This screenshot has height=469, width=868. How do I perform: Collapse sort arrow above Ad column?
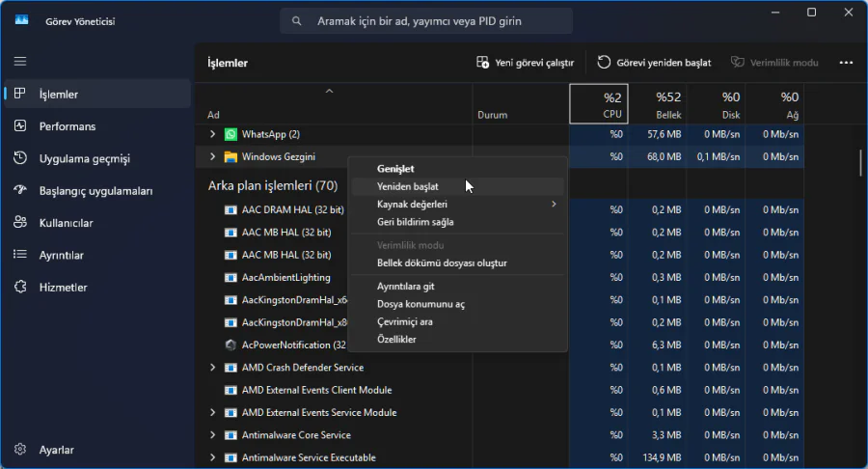(x=330, y=91)
